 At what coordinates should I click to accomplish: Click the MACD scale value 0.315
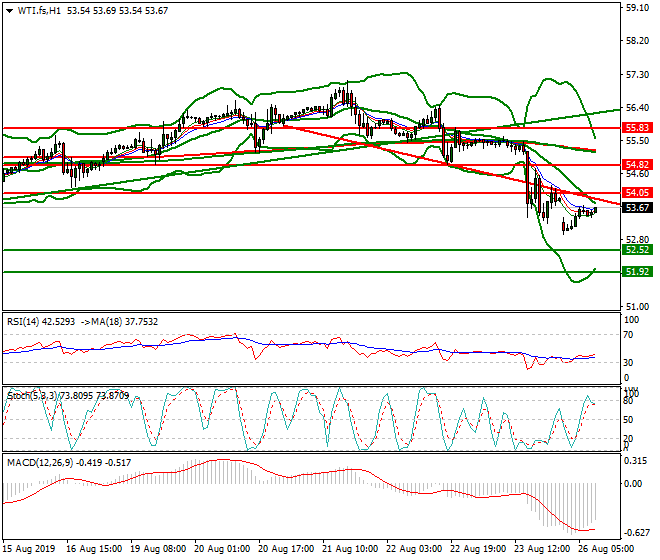click(x=636, y=461)
